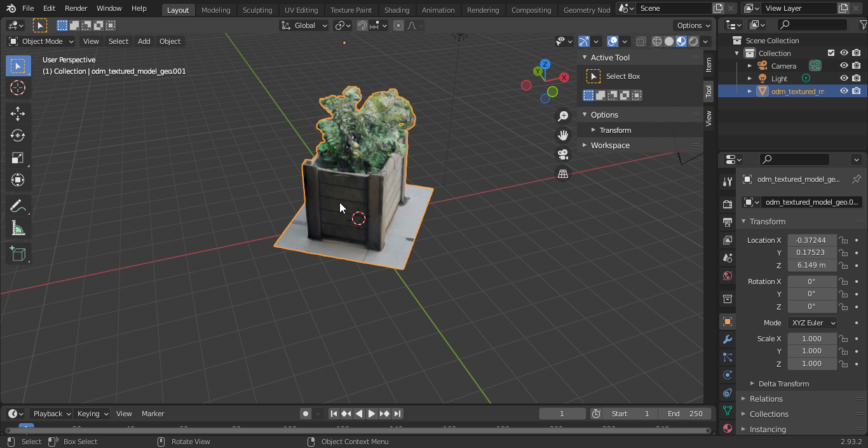
Task: Select the Scale tool
Action: coord(18,158)
